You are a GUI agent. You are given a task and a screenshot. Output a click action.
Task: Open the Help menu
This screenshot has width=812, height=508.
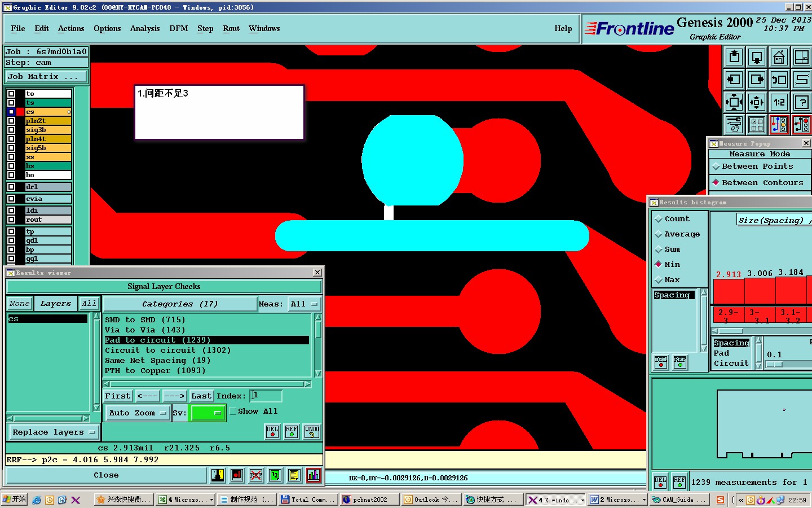pyautogui.click(x=563, y=29)
